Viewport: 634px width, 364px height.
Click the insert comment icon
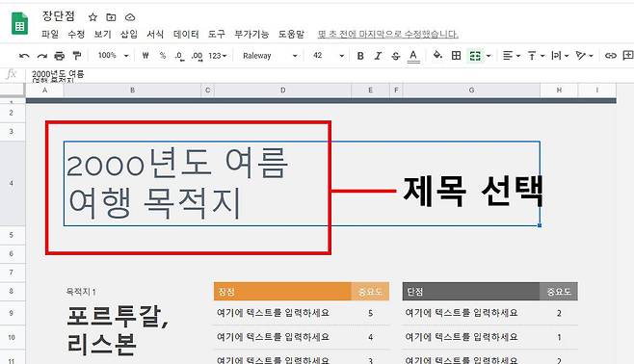628,55
